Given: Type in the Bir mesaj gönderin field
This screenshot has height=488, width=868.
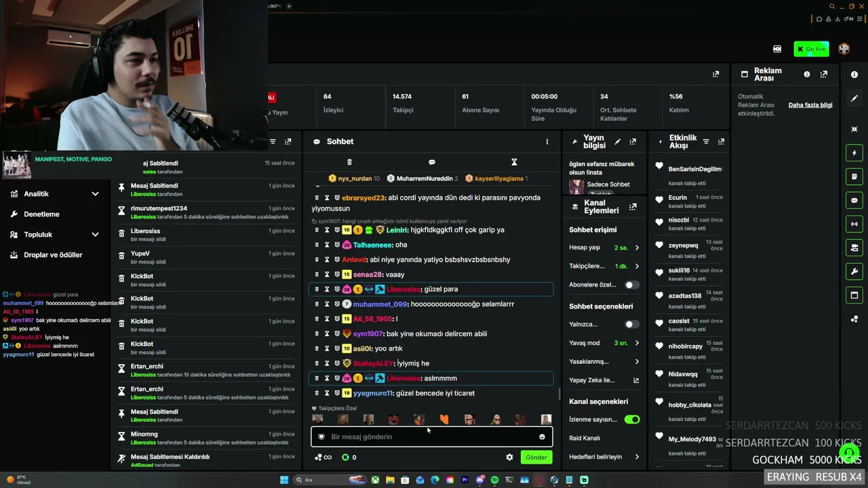Looking at the screenshot, I should pyautogui.click(x=432, y=436).
